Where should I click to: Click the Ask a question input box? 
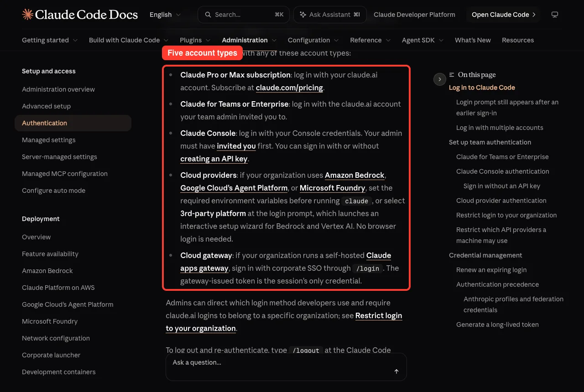click(286, 367)
